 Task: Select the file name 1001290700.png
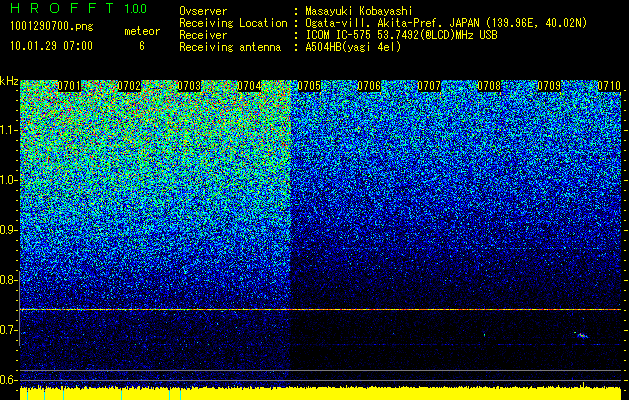tap(51, 27)
